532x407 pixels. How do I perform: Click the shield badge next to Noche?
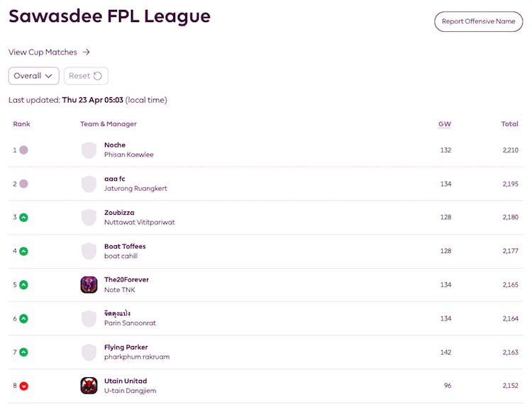[89, 150]
